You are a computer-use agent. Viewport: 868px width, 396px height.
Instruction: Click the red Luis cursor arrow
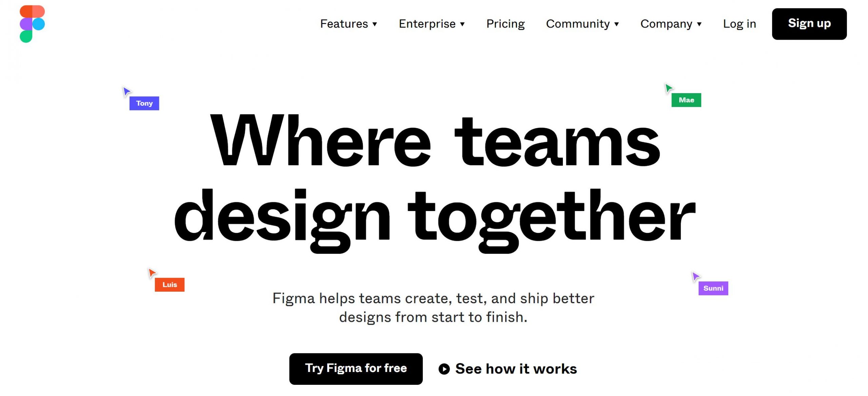pos(152,273)
